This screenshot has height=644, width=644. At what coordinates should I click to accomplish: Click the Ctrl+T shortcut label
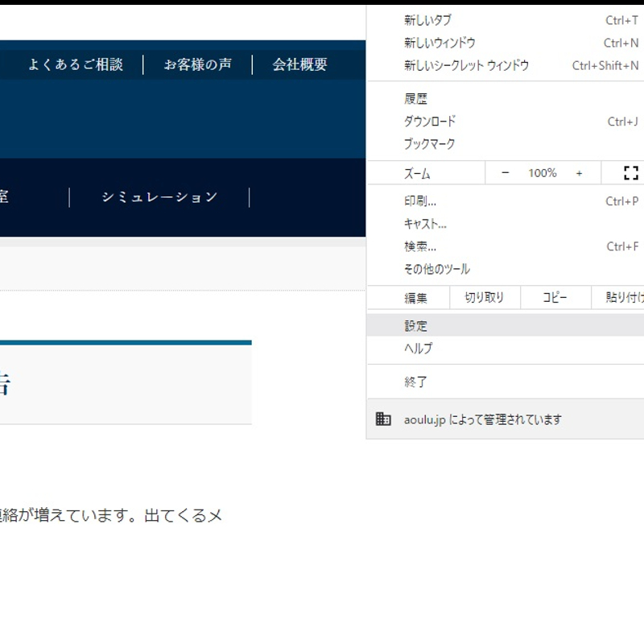621,20
